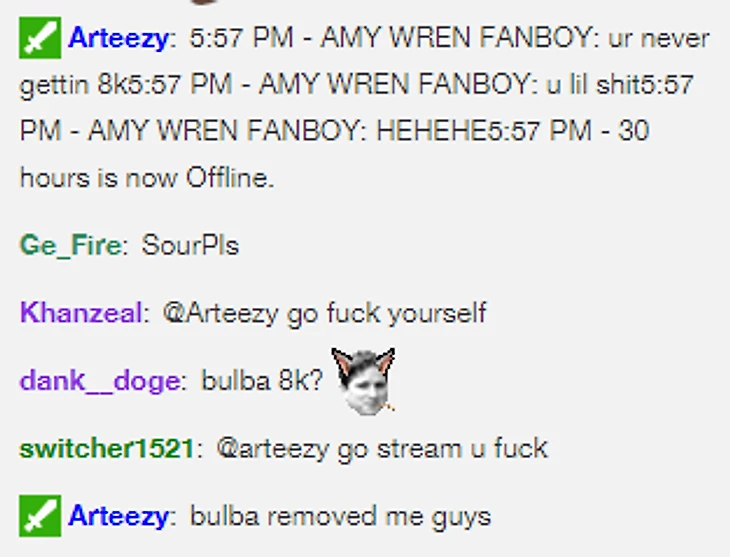Image resolution: width=730 pixels, height=557 pixels.
Task: Click the 'hours is now Offline.' line
Action: click(x=147, y=177)
